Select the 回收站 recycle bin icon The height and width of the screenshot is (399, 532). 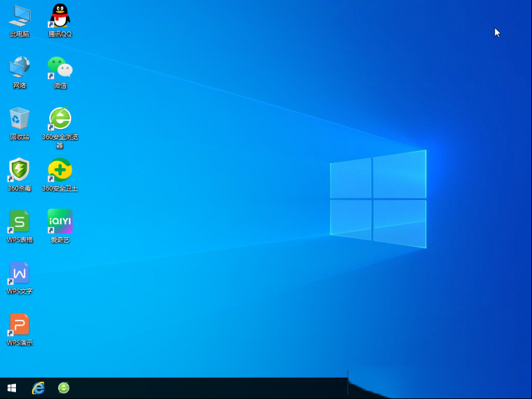pyautogui.click(x=19, y=124)
